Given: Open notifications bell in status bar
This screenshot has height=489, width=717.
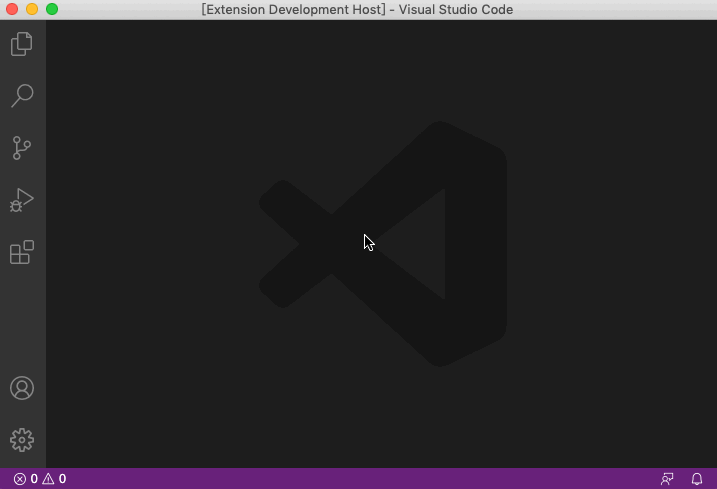Looking at the screenshot, I should 697,479.
